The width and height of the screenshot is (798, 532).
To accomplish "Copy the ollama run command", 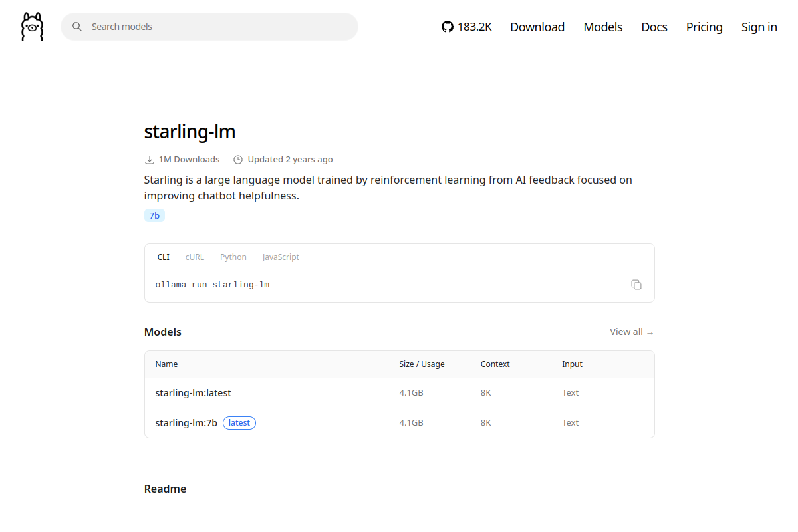I will point(636,285).
